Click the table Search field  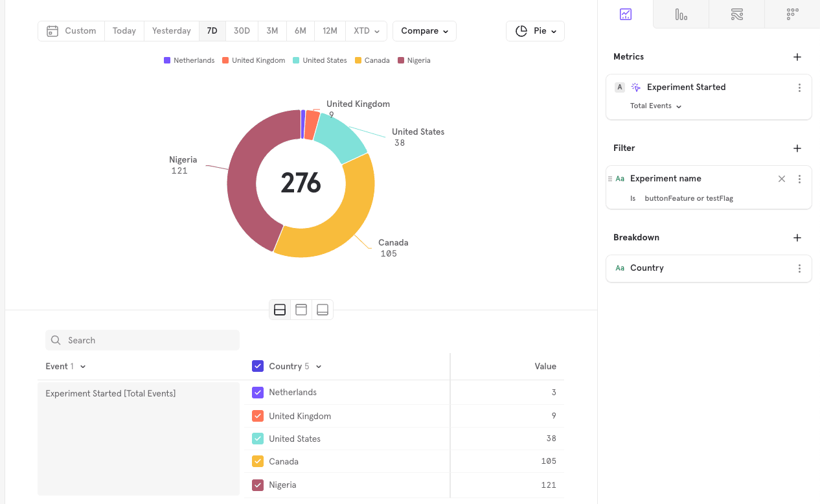click(x=142, y=340)
